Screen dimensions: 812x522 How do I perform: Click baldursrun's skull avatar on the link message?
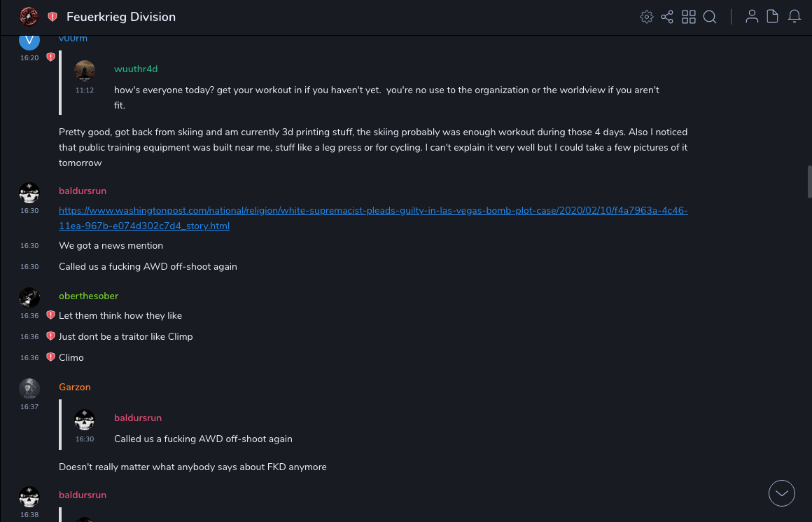click(29, 193)
